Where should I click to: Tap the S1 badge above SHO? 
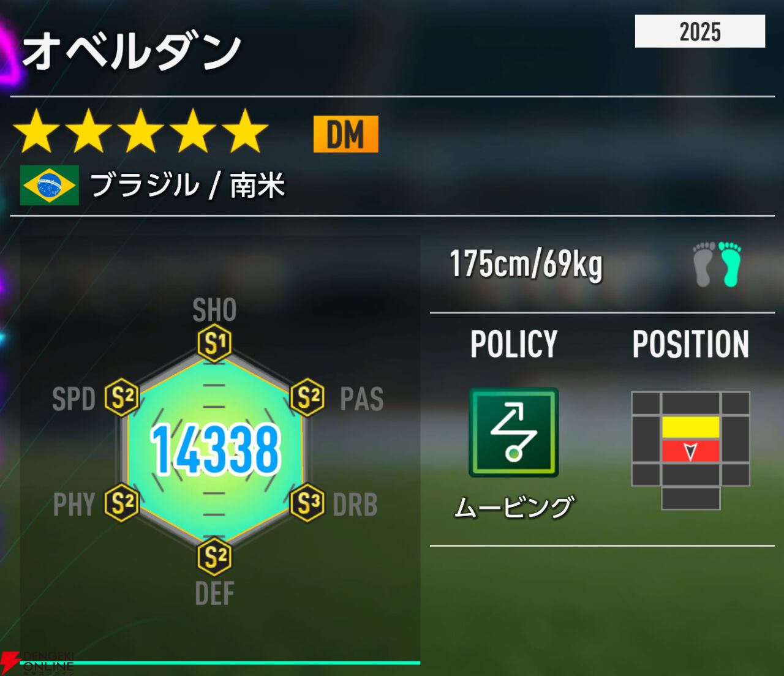(x=214, y=344)
